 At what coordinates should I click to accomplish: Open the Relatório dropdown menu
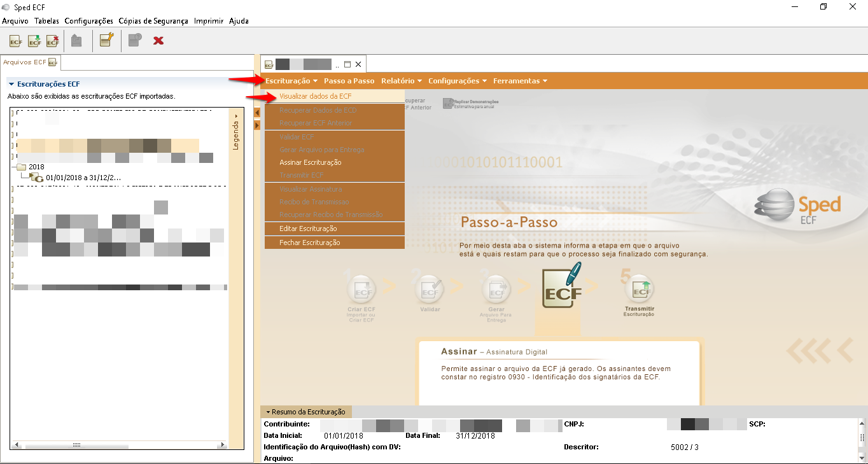click(x=402, y=81)
